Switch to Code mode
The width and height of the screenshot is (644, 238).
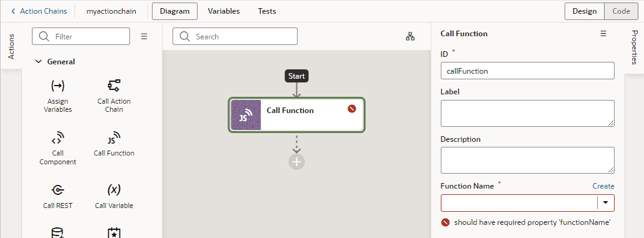pos(621,11)
